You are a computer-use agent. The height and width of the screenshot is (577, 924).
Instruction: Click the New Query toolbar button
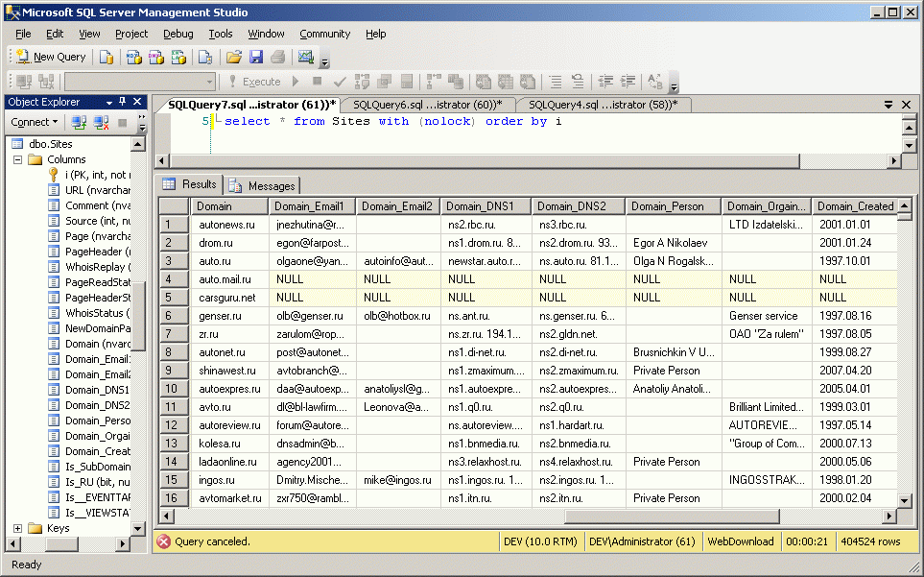tap(51, 58)
